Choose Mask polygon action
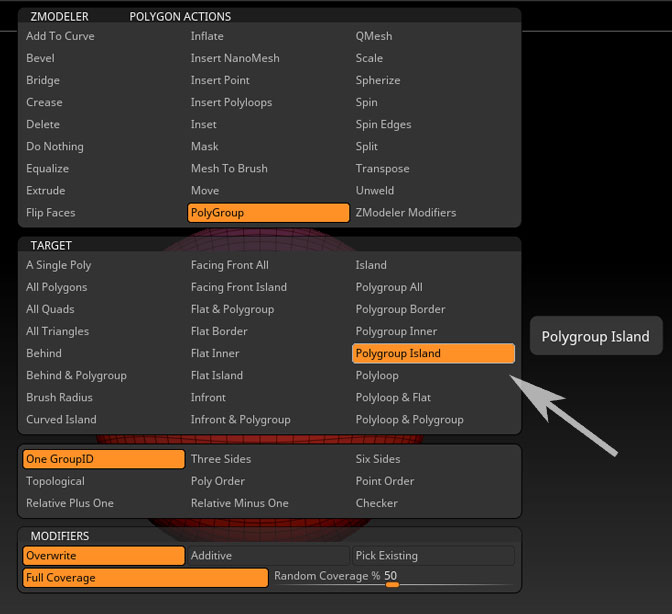672x614 pixels. pyautogui.click(x=204, y=146)
